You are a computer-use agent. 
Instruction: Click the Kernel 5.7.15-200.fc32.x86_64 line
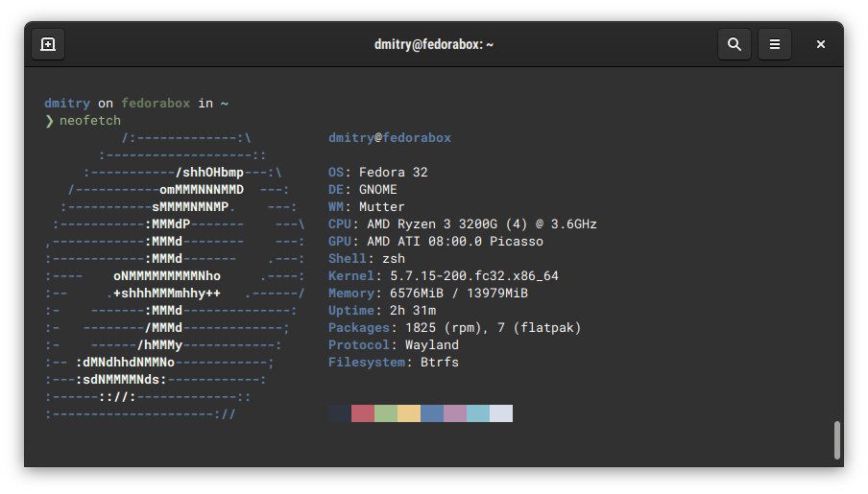(x=444, y=275)
